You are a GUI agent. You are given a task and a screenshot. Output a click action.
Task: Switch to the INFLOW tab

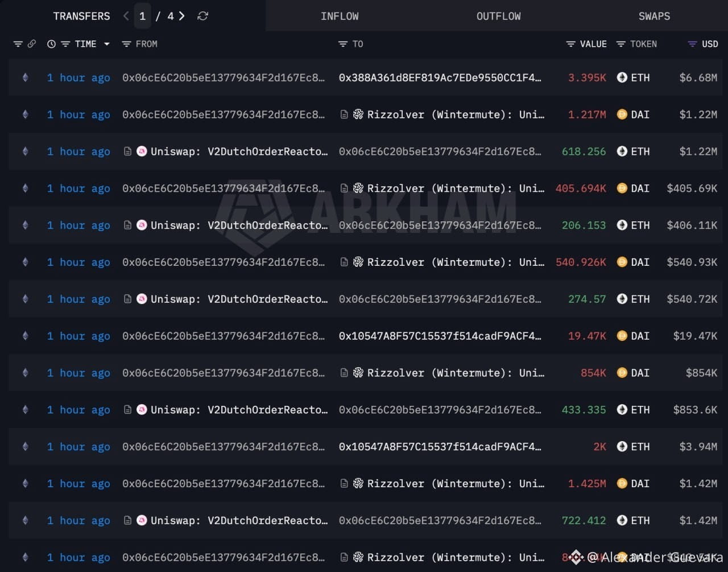click(340, 16)
